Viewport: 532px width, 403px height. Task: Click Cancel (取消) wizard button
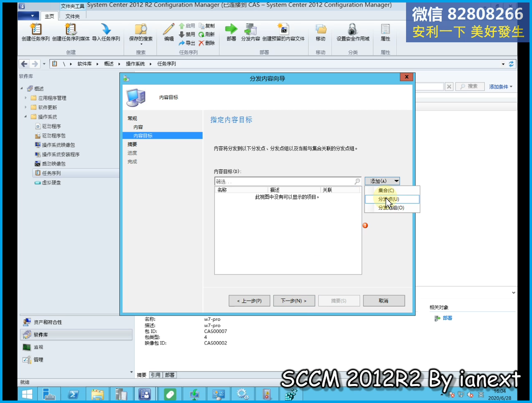[x=384, y=301]
